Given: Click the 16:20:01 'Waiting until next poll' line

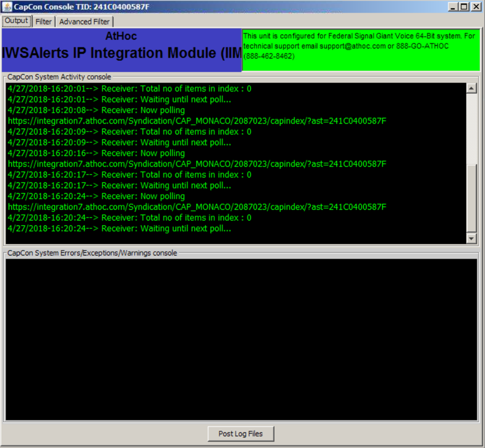Looking at the screenshot, I should [x=119, y=99].
